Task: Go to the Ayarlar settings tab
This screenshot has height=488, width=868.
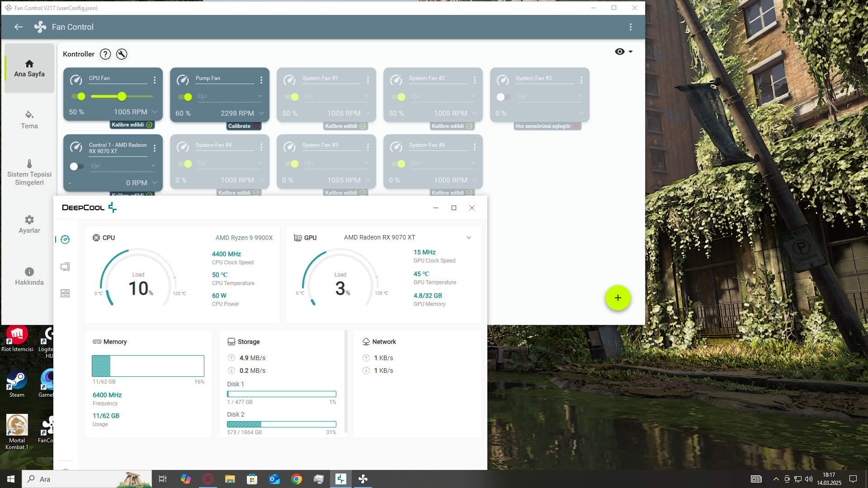Action: (x=29, y=224)
